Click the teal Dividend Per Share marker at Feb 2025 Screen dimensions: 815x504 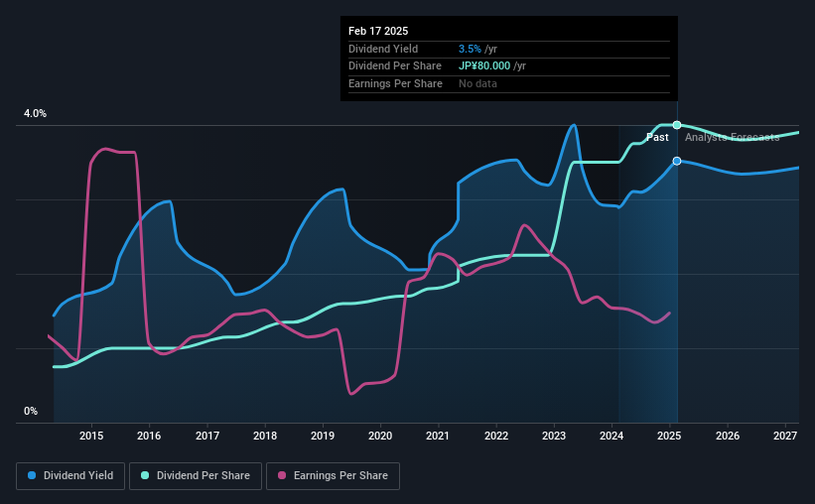[677, 125]
